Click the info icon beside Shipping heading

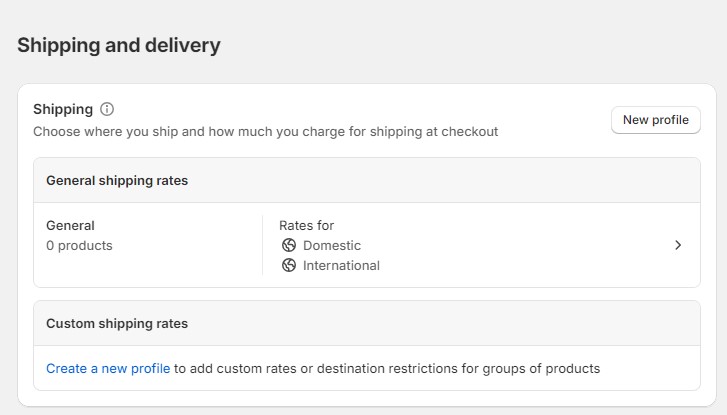tap(108, 109)
